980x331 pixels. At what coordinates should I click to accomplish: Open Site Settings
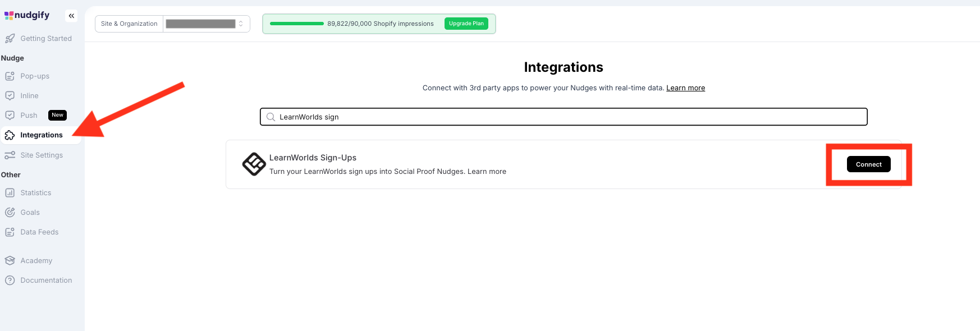pyautogui.click(x=42, y=155)
